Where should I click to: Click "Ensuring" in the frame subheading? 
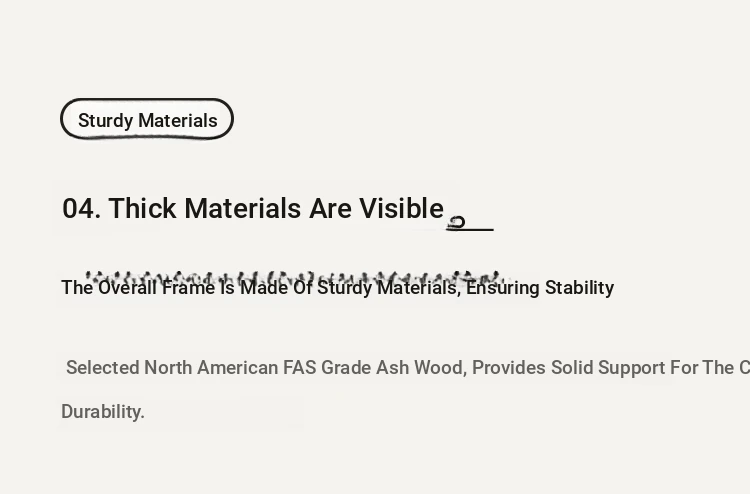[x=503, y=288]
